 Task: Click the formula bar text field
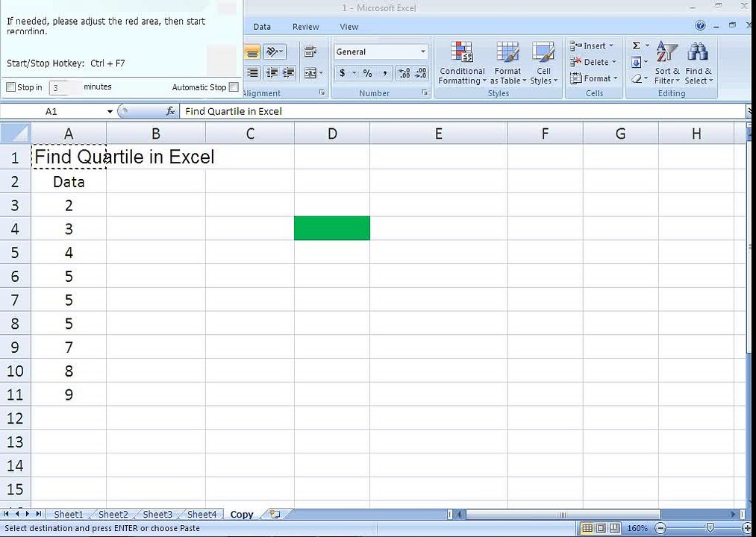[463, 111]
